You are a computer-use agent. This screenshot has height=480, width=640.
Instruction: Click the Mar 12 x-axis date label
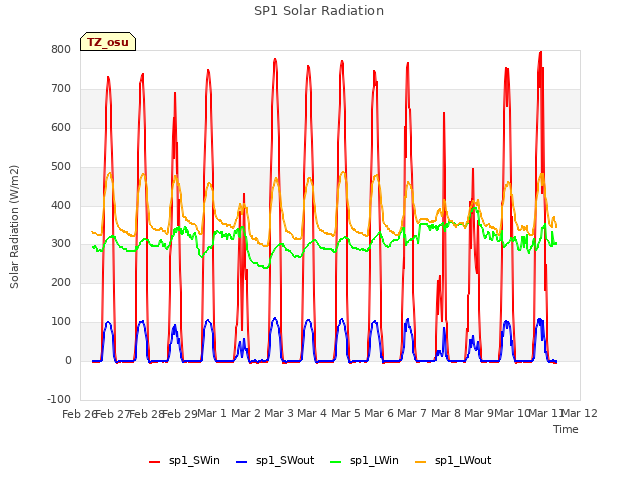click(x=580, y=413)
